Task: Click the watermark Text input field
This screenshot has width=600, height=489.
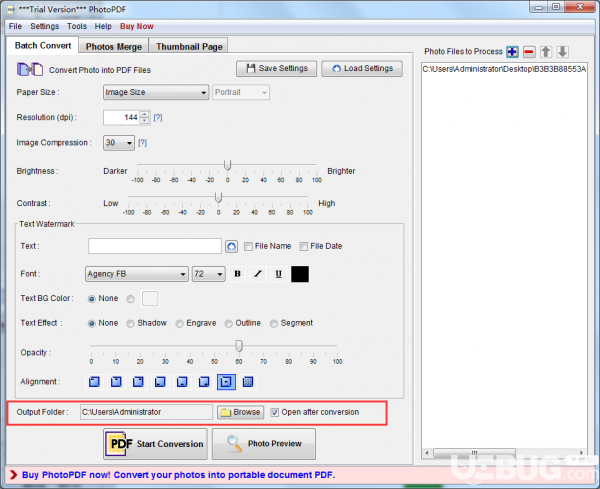Action: [155, 246]
